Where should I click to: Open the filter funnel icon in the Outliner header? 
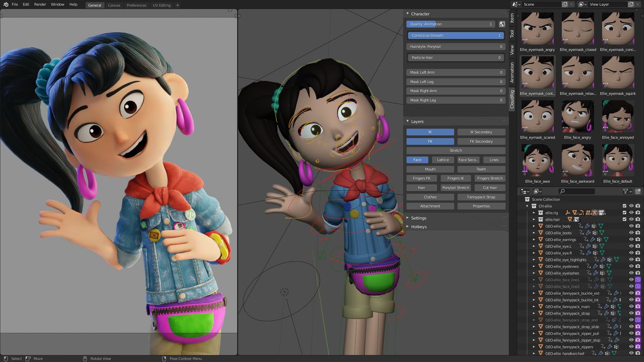[x=625, y=191]
